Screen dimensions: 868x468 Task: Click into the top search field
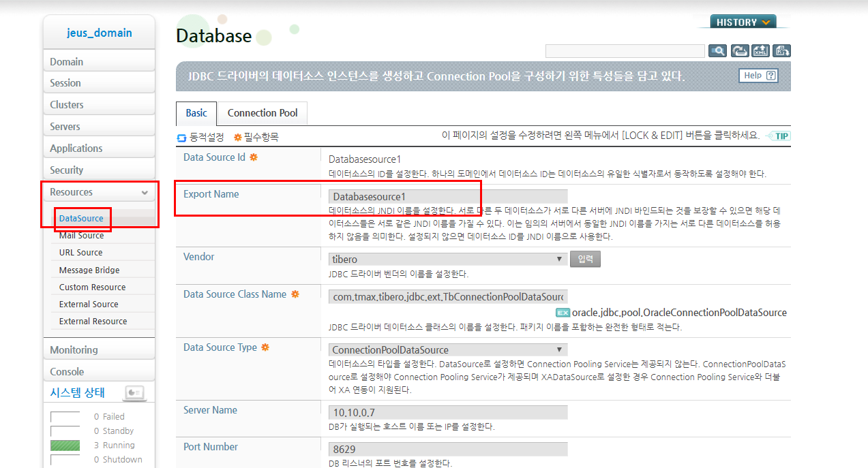(625, 51)
